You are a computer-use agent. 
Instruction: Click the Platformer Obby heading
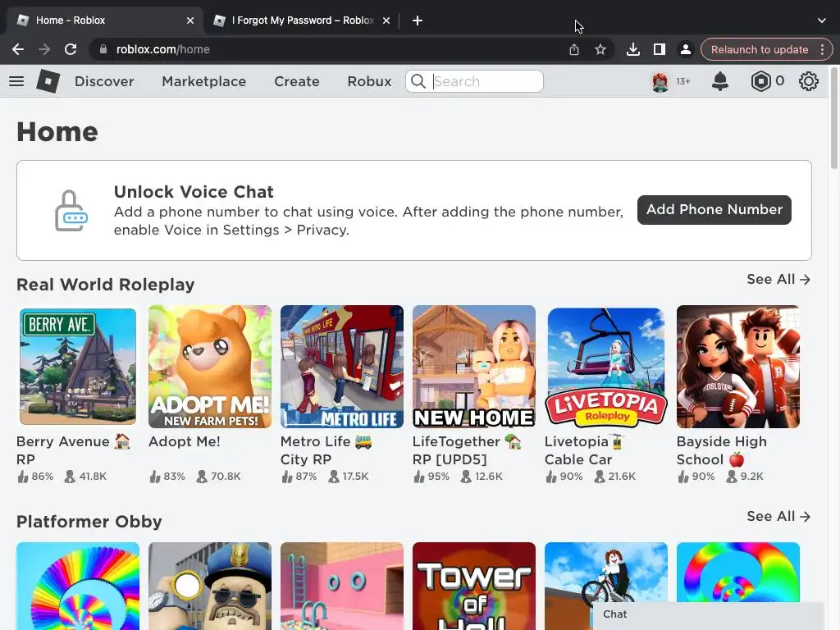(x=89, y=521)
